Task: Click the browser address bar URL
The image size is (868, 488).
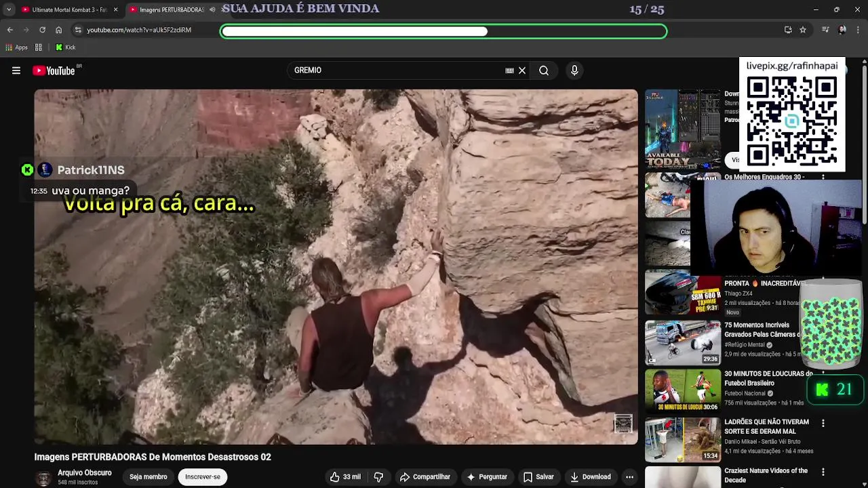Action: [139, 30]
